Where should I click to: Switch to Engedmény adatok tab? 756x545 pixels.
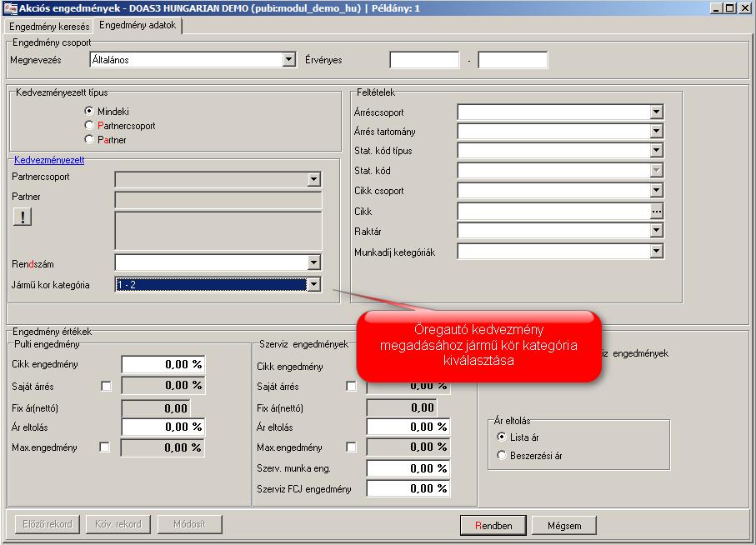(138, 25)
